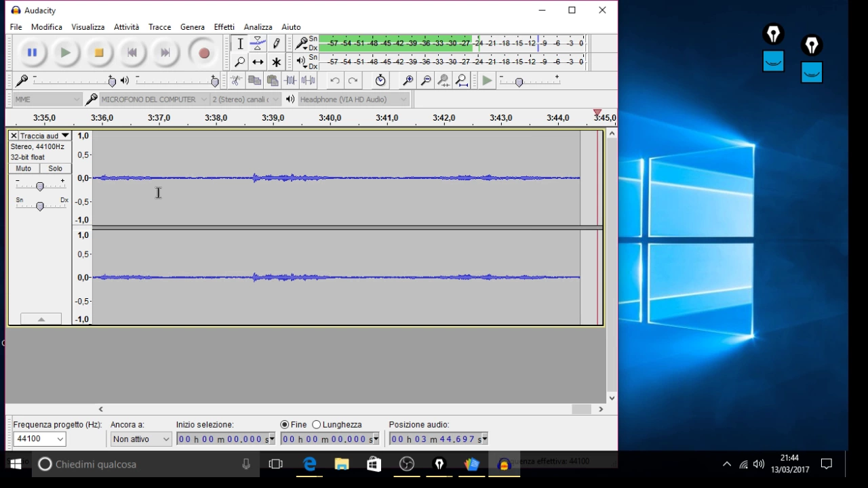
Task: Open the Traccia audio track menu
Action: 45,136
